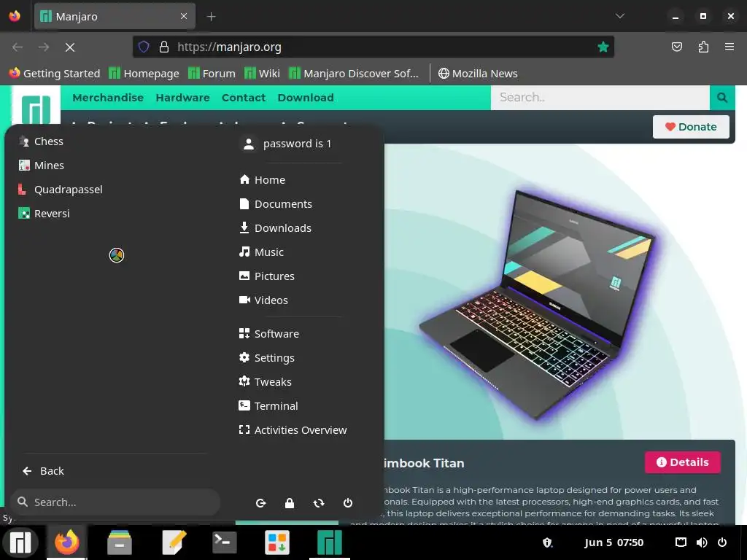Launch Mines from the games list
This screenshot has width=747, height=560.
(x=42, y=166)
